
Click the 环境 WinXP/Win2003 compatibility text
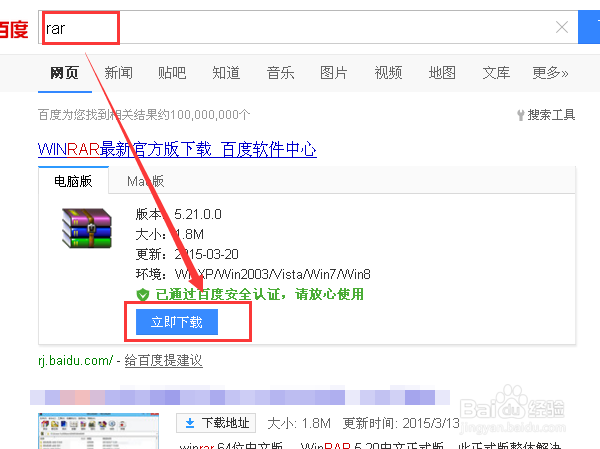[x=253, y=274]
